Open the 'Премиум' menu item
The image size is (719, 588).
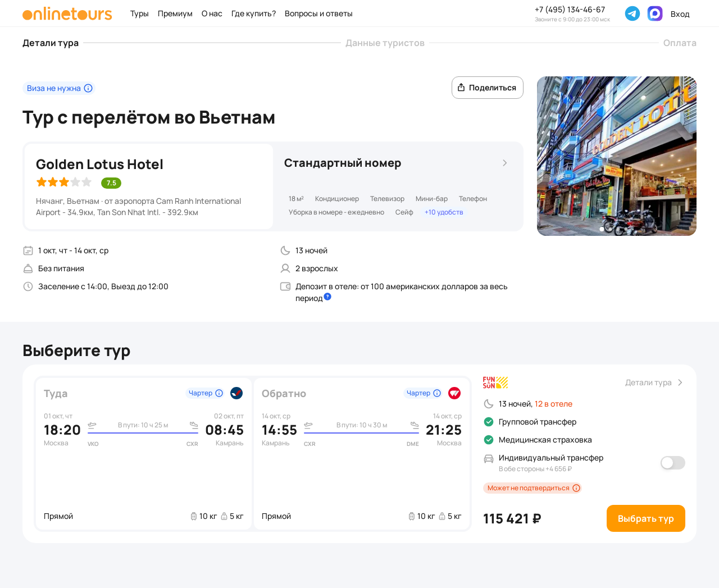(x=175, y=13)
